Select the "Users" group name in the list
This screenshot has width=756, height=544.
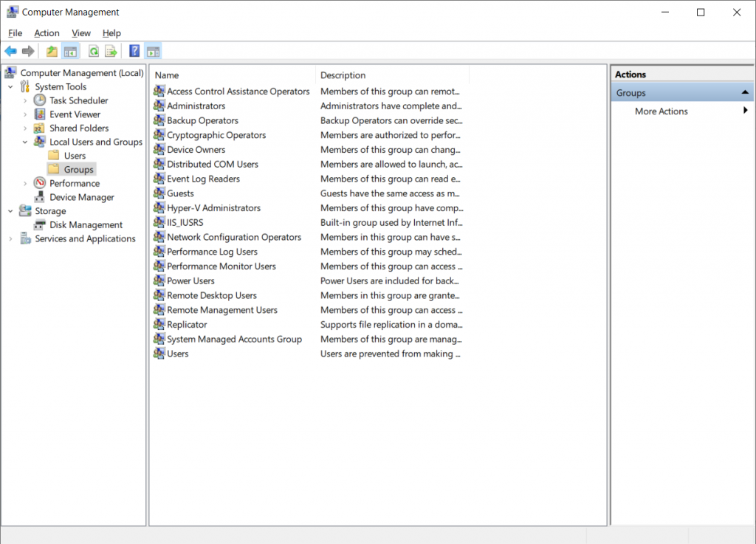pos(177,354)
